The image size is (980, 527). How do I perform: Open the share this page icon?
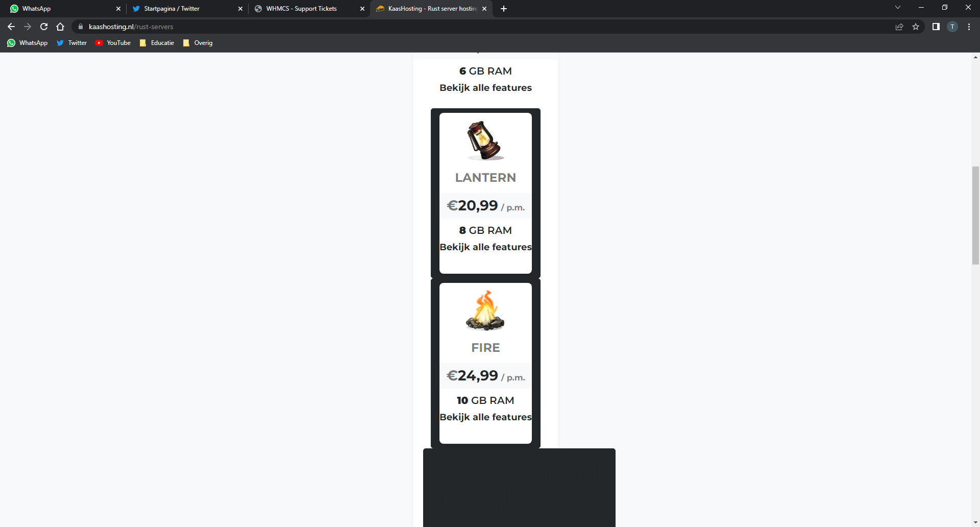[899, 27]
